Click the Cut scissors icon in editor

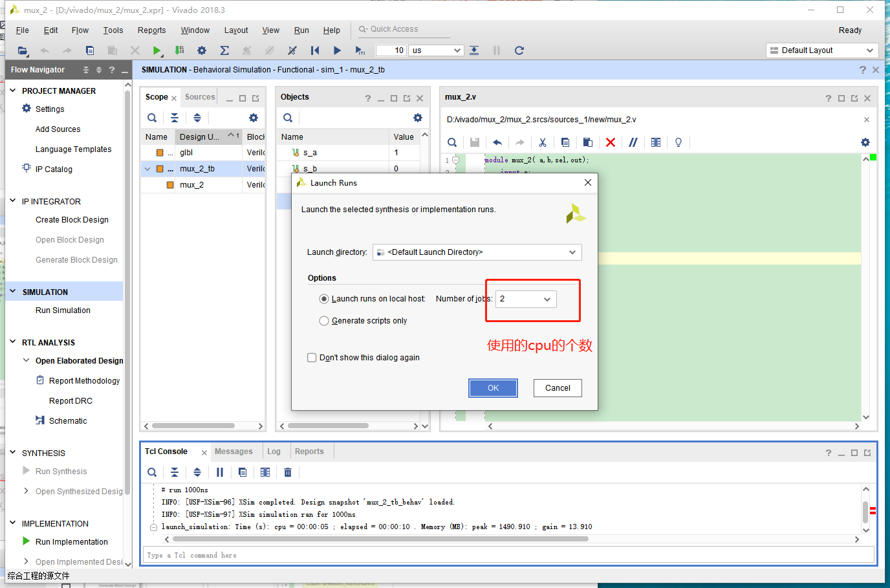click(x=543, y=142)
